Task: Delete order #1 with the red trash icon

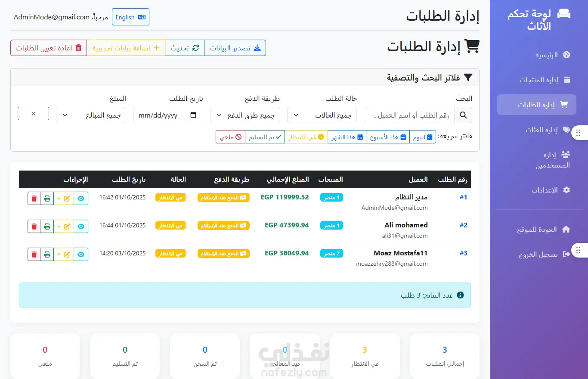Action: coord(34,199)
